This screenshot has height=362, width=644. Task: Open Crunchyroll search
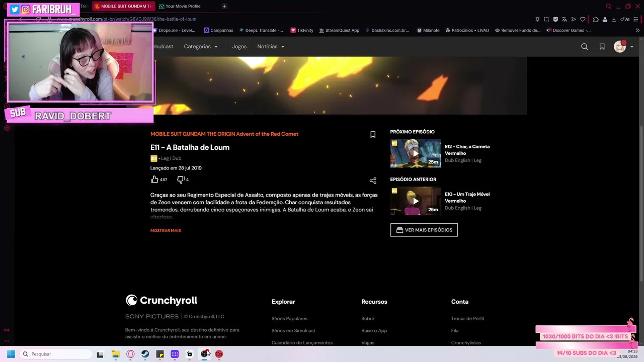tap(585, 47)
